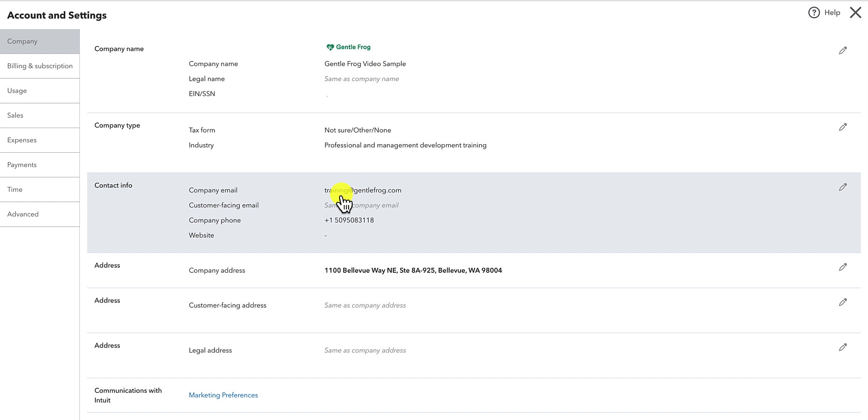Edit the Company type section pencil icon
Screen dimensions: 868x420
tap(843, 127)
